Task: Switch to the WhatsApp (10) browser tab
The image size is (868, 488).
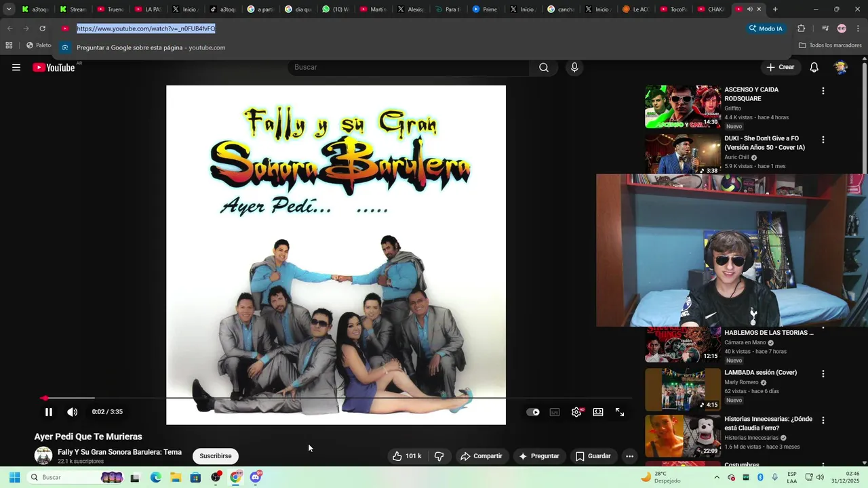Action: click(x=335, y=9)
